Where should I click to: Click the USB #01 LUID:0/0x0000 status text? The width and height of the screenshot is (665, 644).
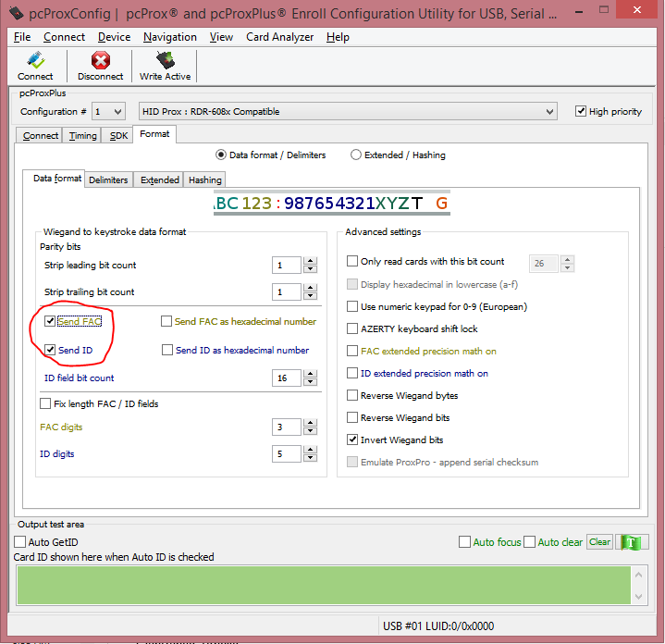pos(438,626)
